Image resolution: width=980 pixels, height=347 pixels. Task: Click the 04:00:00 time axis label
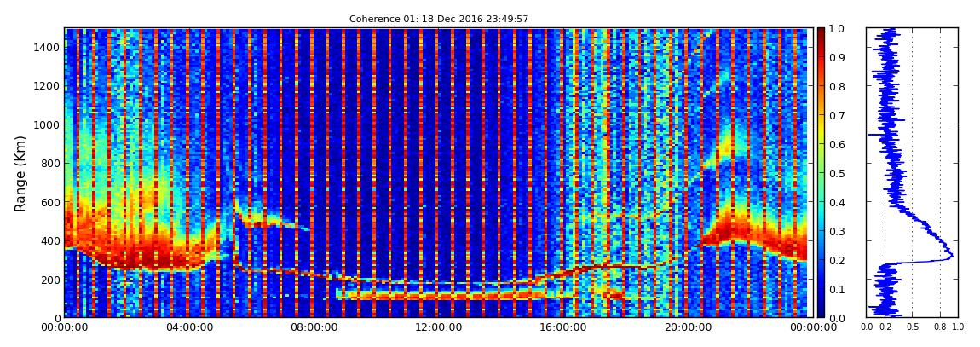coord(188,327)
